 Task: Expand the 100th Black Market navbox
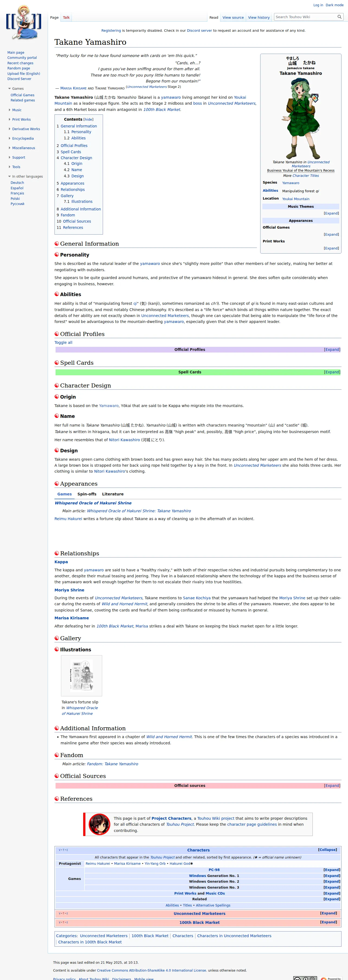[x=328, y=922]
